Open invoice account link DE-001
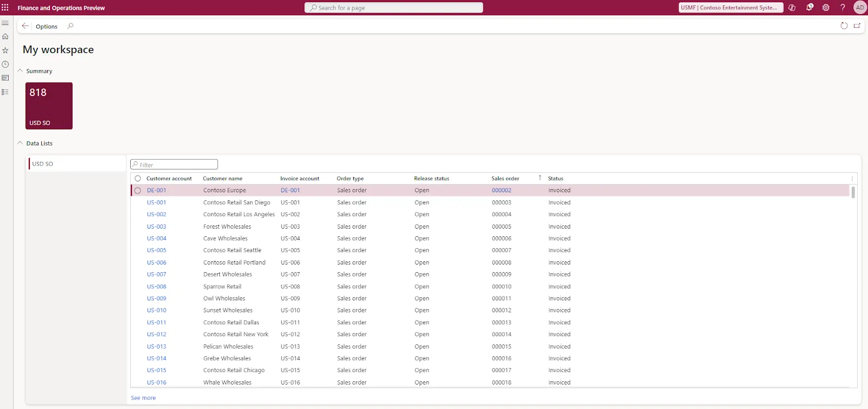This screenshot has width=868, height=409. coord(290,191)
